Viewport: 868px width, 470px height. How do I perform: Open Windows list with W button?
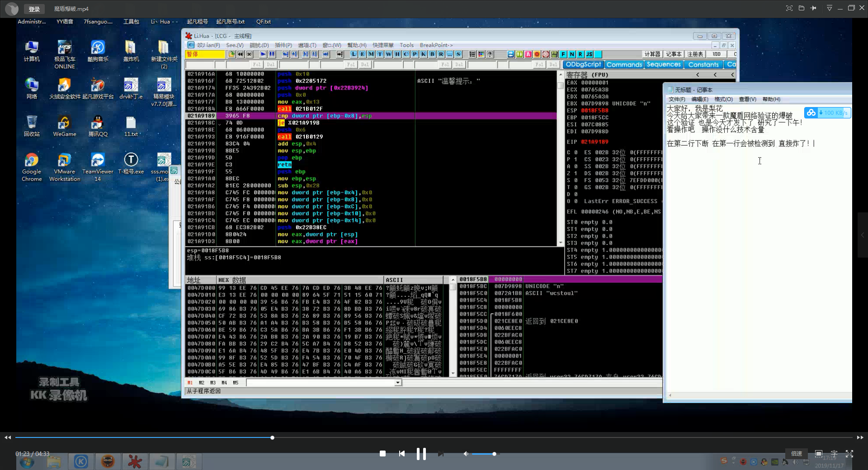point(388,54)
